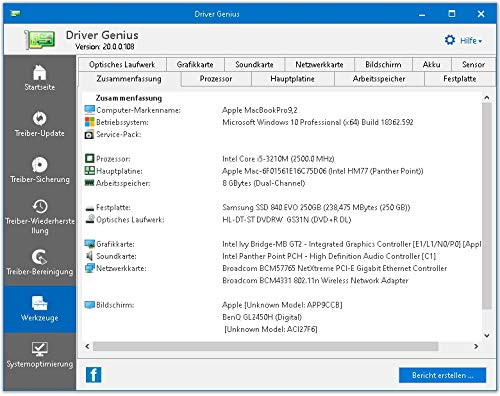This screenshot has height=396, width=500.
Task: Click the 'Intel Panther Point PCH' audio value
Action: click(329, 256)
